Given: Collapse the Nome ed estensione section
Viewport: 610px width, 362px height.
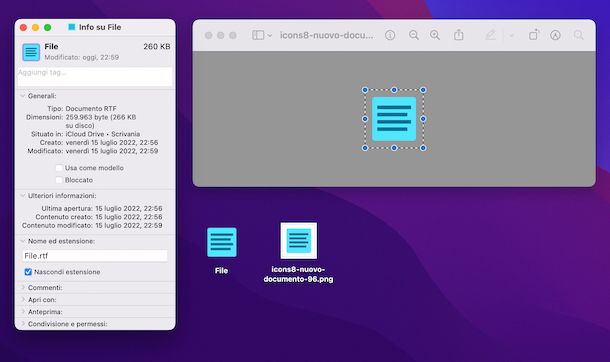Looking at the screenshot, I should [23, 241].
